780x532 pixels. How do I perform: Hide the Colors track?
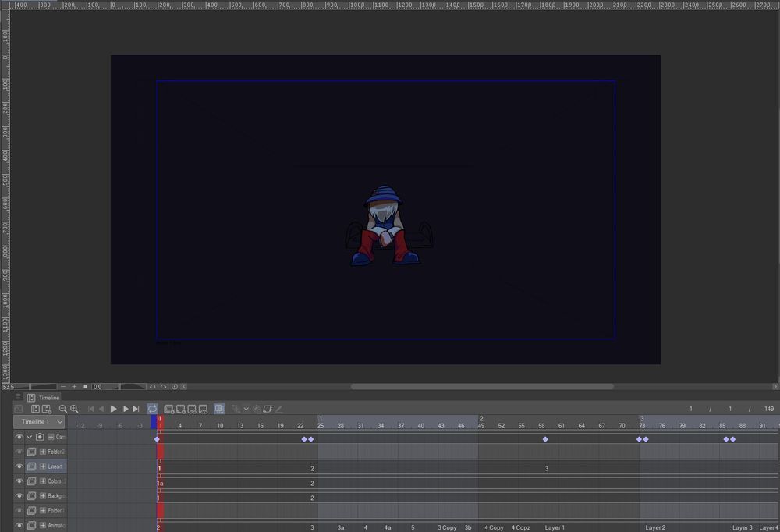[x=19, y=481]
